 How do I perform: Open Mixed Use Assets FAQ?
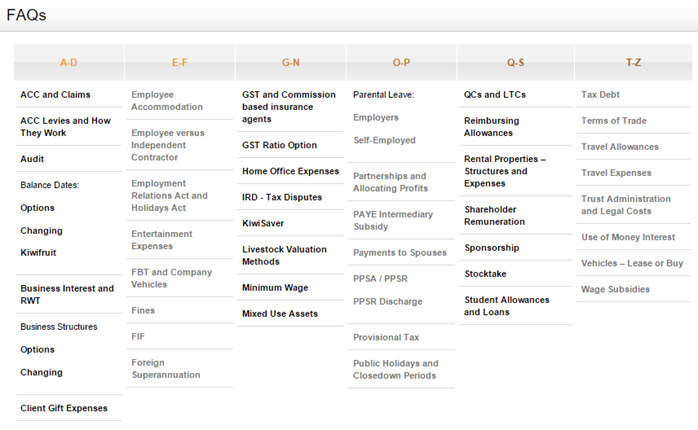click(280, 314)
